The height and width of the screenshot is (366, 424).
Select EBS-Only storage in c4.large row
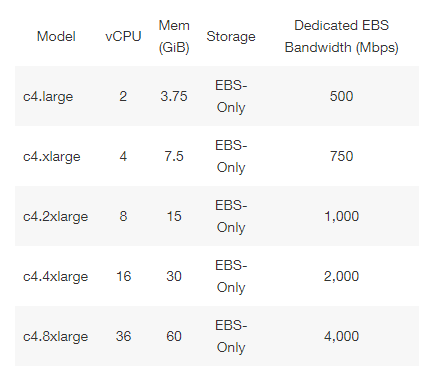coord(231,96)
